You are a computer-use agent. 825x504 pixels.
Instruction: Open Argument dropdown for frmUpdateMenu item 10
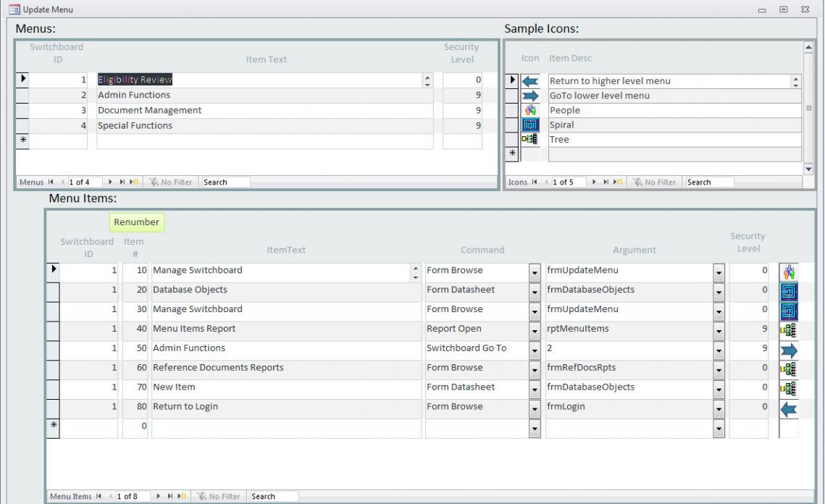(719, 273)
